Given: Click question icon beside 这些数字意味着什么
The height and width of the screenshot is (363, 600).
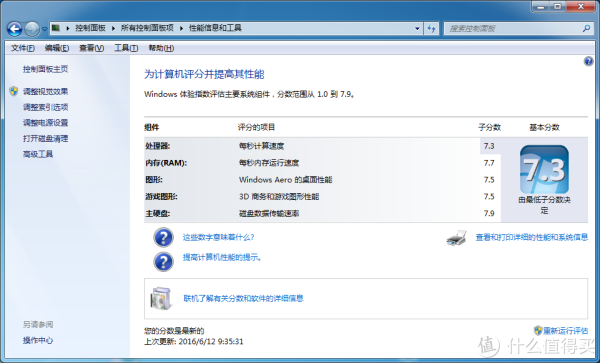Looking at the screenshot, I should (x=163, y=238).
